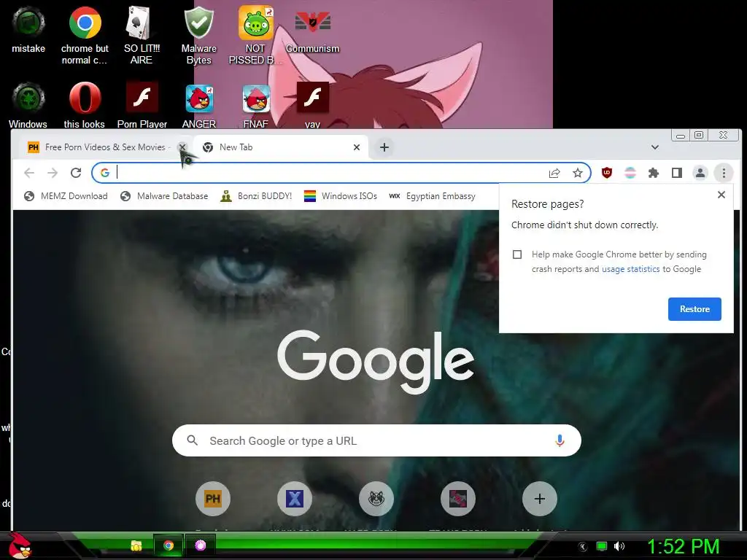Open the SO LIT!!! AIRE card game icon
747x560 pixels.
(142, 35)
